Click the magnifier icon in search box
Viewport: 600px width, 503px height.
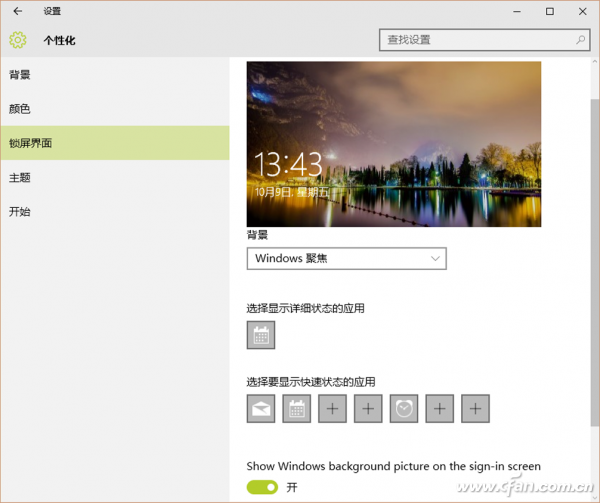point(580,40)
